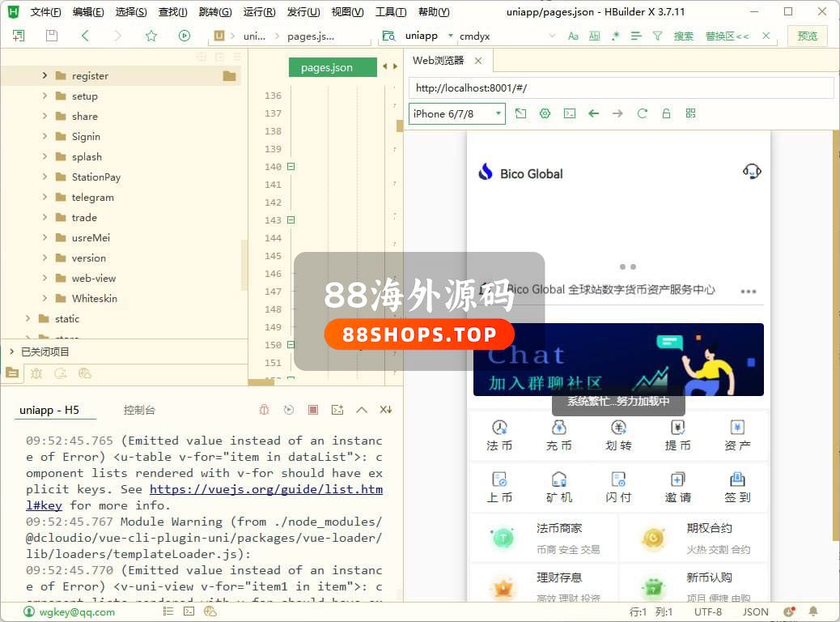Expand the register folder
The height and width of the screenshot is (622, 840).
click(x=45, y=75)
